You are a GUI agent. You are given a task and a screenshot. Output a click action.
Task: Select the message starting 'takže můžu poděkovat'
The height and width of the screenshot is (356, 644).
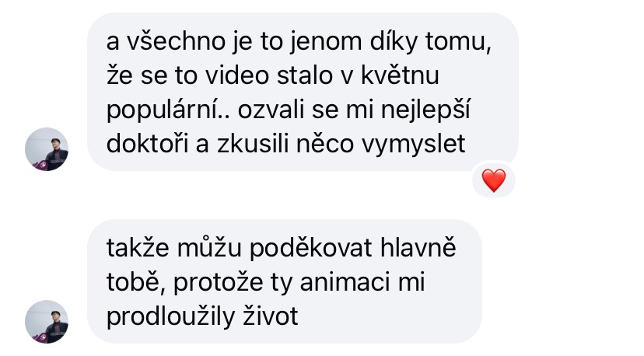click(284, 281)
